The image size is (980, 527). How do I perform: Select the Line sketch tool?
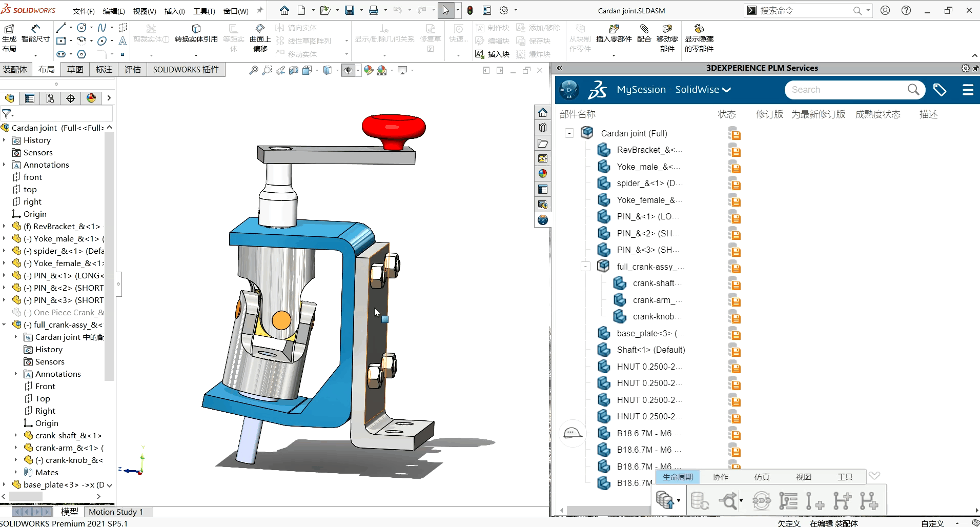pos(61,28)
